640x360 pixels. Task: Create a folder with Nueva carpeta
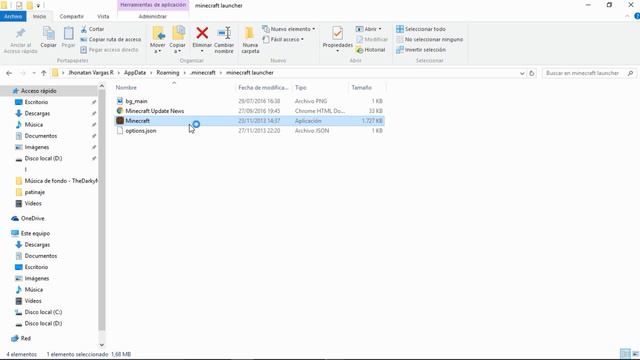[250, 40]
